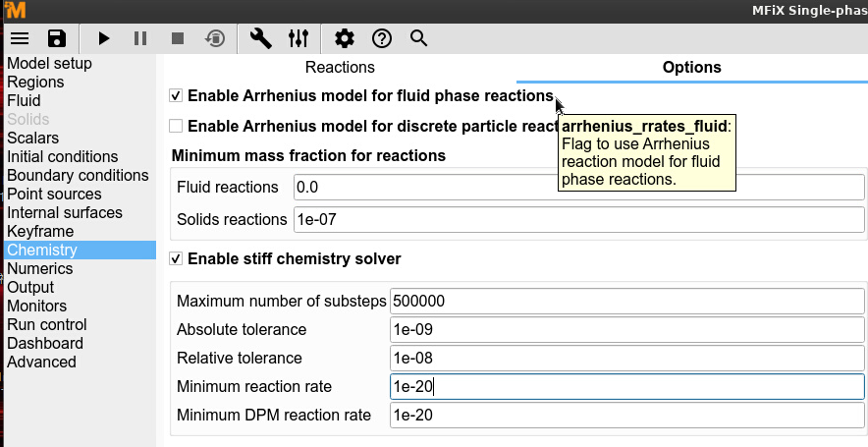Pause the running simulation
Image resolution: width=868 pixels, height=447 pixels.
140,38
